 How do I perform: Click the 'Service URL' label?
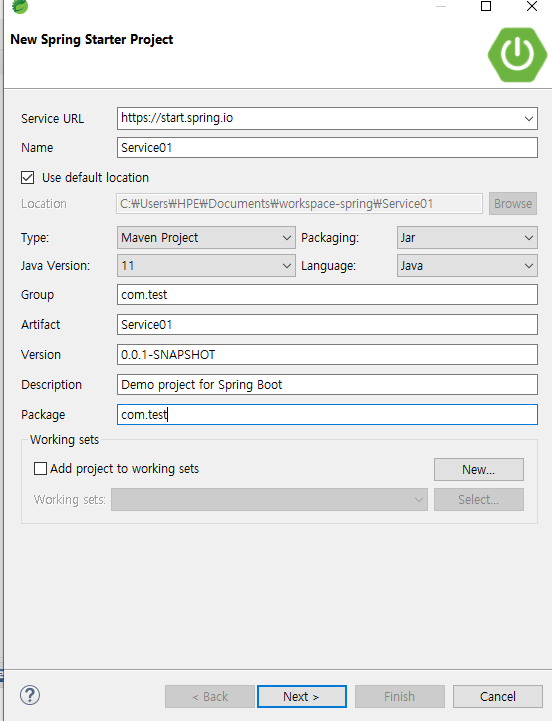pyautogui.click(x=52, y=119)
